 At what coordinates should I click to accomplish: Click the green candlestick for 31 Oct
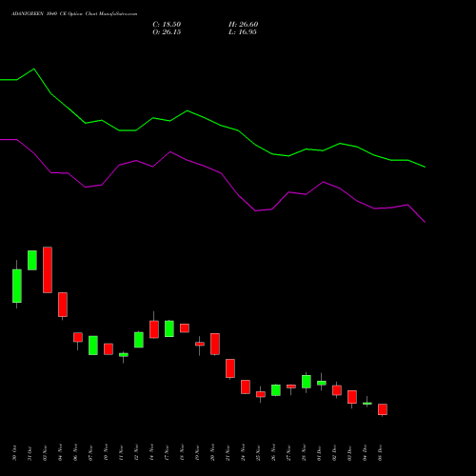point(32,260)
